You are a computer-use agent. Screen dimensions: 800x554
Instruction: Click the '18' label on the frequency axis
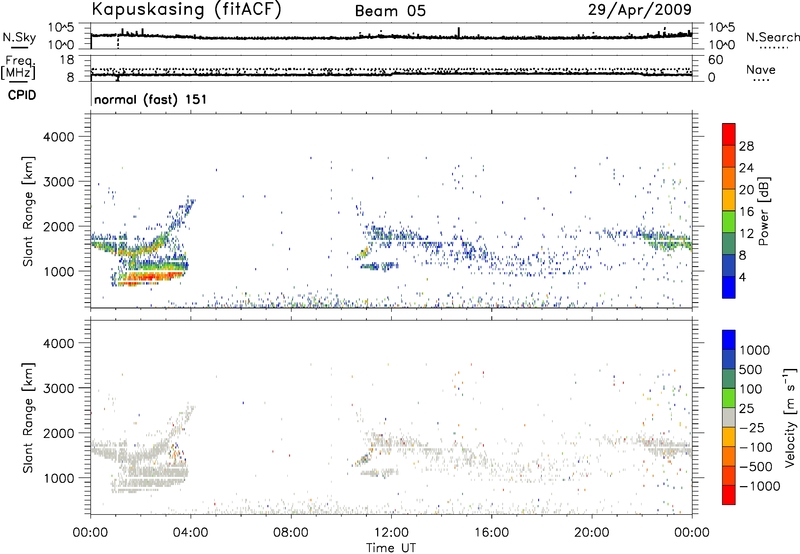67,60
